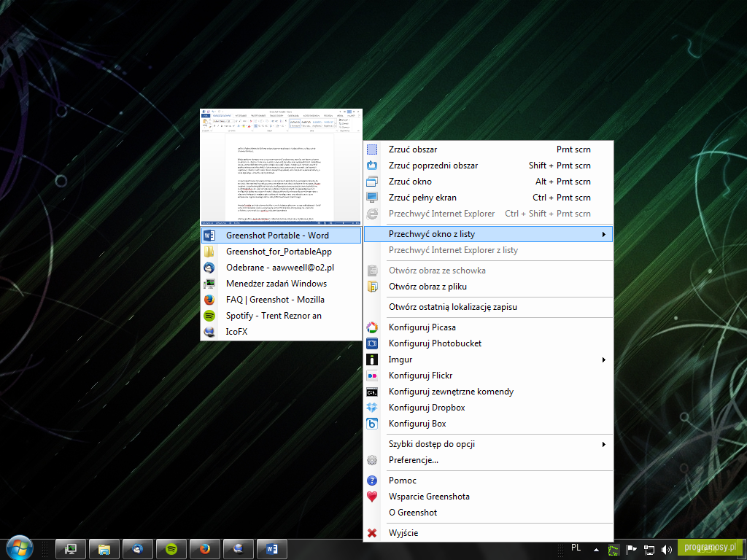Click the gear icon beside Preferencje
The height and width of the screenshot is (560, 747).
point(372,460)
